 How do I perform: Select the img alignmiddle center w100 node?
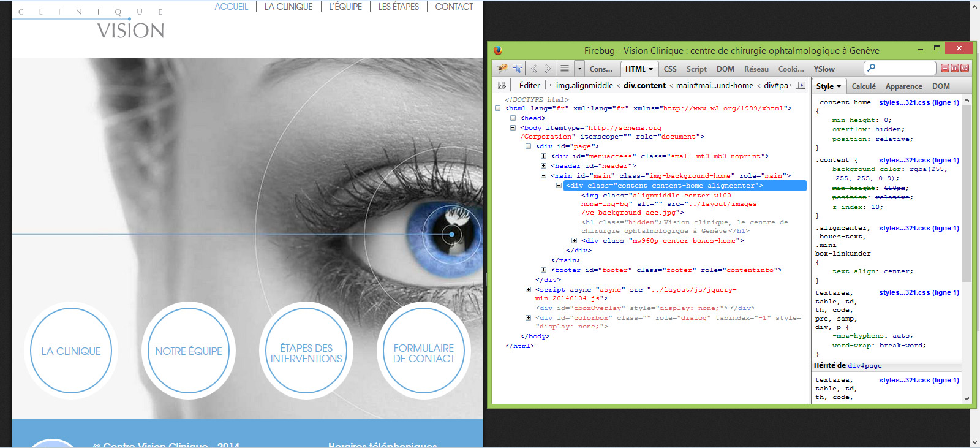click(669, 204)
